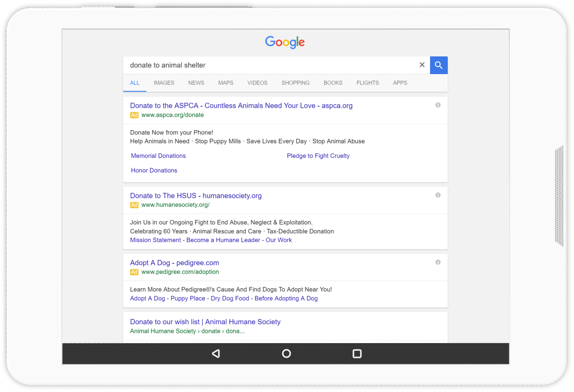This screenshot has height=392, width=574.
Task: Switch to the MAPS tab
Action: point(226,83)
